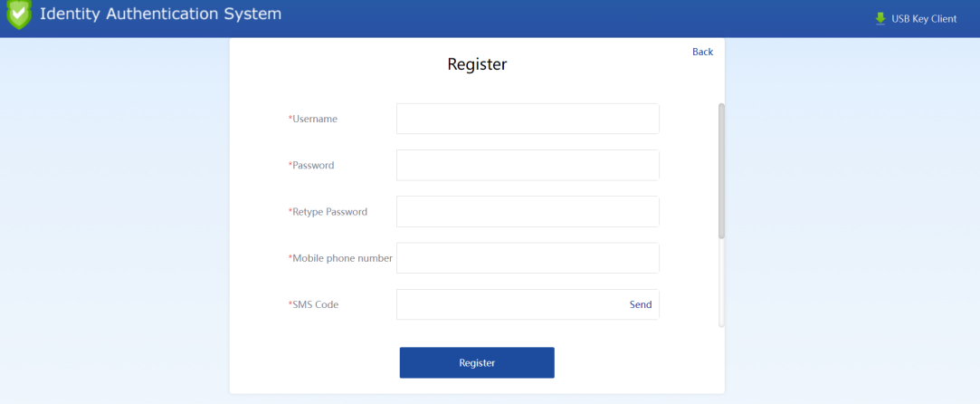Select the Retype Password input field
The image size is (980, 404).
coord(528,211)
